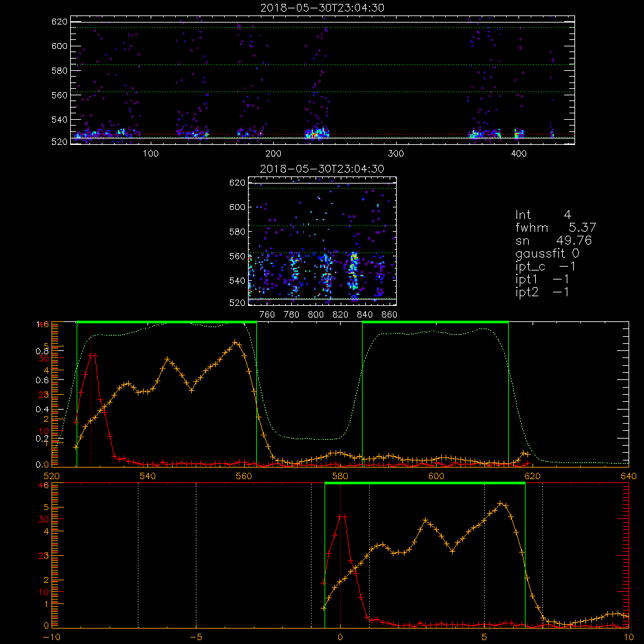Click the bright streak near 830 in the middle plot

353,271
